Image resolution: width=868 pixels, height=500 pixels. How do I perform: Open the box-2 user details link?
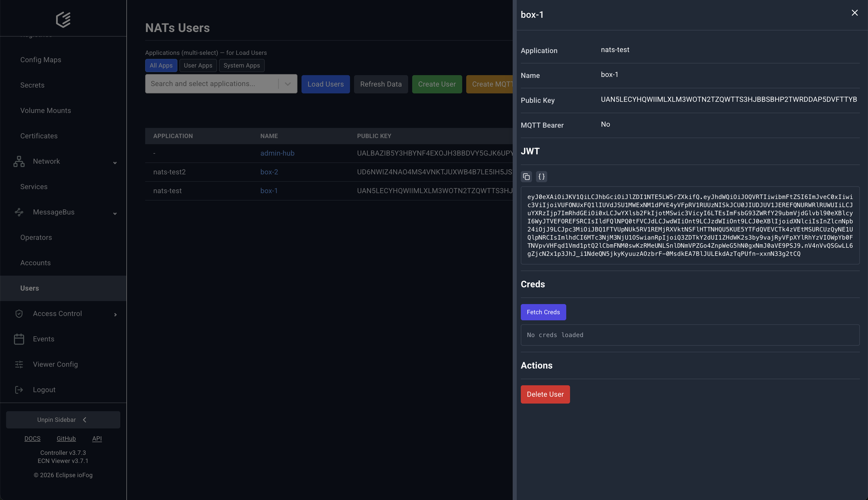point(269,172)
